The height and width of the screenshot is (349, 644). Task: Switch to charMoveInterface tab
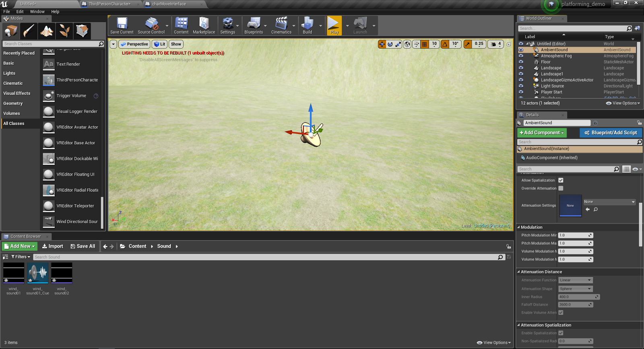click(169, 4)
